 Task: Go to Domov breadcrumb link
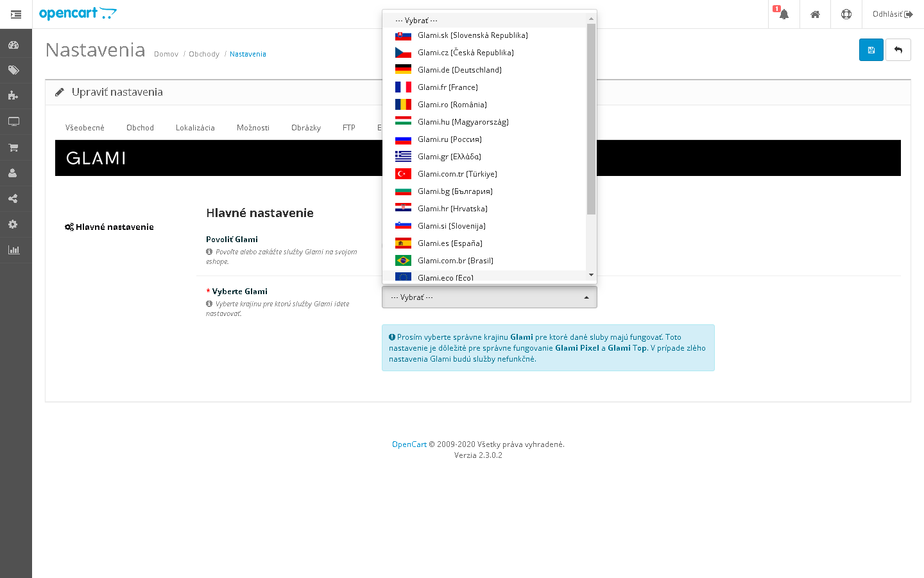pyautogui.click(x=166, y=54)
